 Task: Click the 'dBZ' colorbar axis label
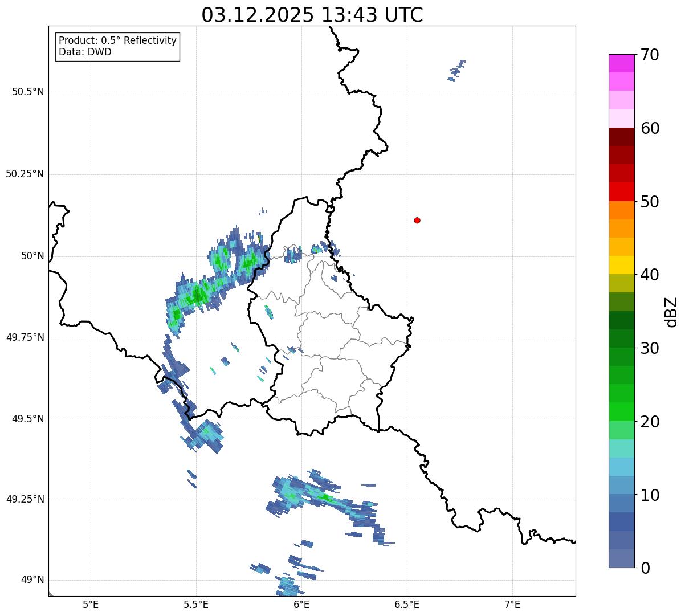coord(672,311)
